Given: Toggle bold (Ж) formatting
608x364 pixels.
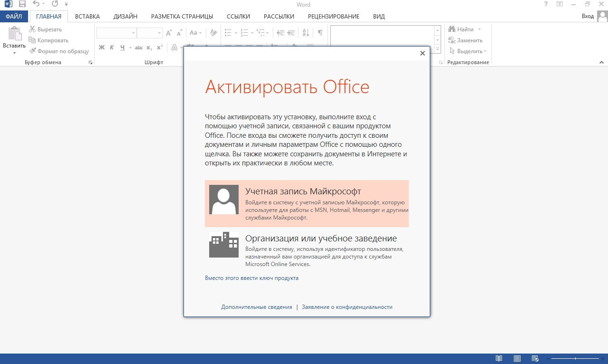Looking at the screenshot, I should pyautogui.click(x=101, y=48).
